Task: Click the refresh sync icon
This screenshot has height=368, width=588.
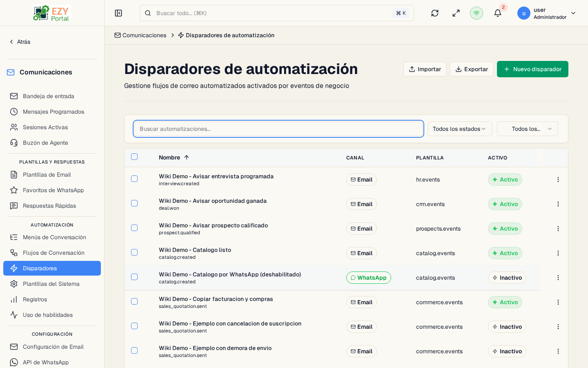Action: pos(435,13)
